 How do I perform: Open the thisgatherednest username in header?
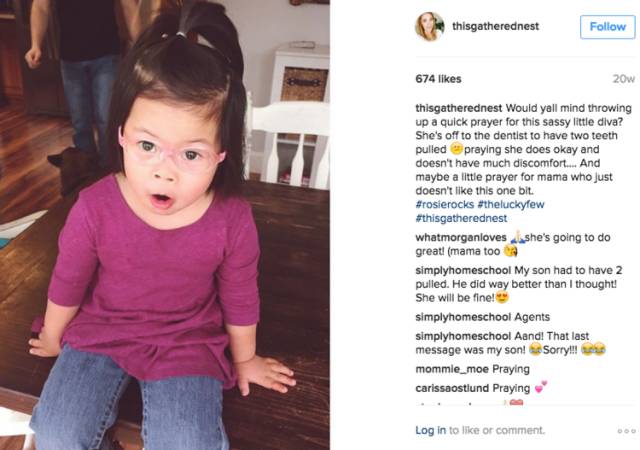click(495, 27)
